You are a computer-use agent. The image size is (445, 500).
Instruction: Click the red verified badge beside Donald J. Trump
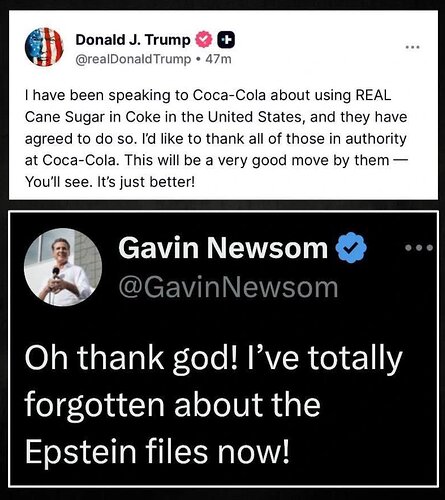(203, 40)
